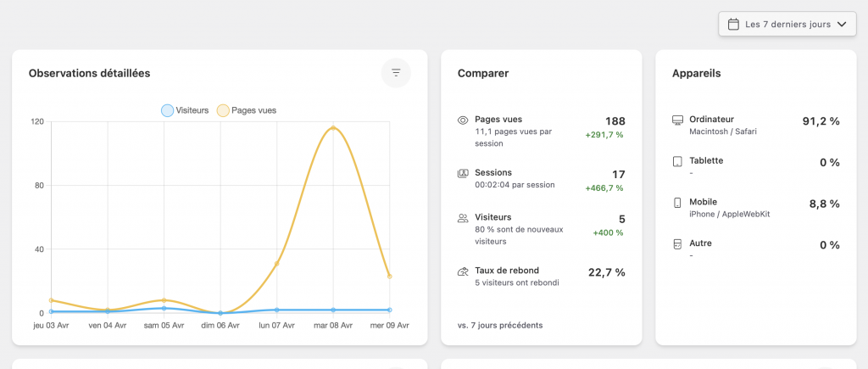Click the 8,8 % Mobile value
The image size is (868, 369).
825,204
